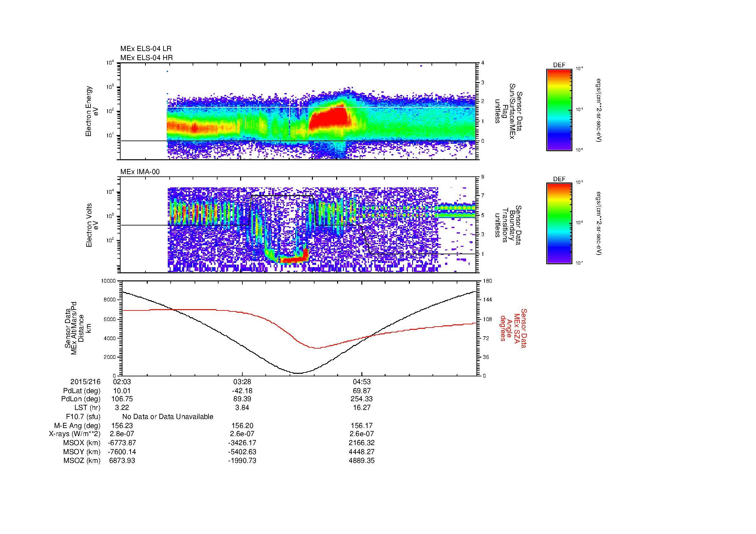This screenshot has height=534, width=756.
Task: Click the 'LST (hr)' row label
Action: 87,408
